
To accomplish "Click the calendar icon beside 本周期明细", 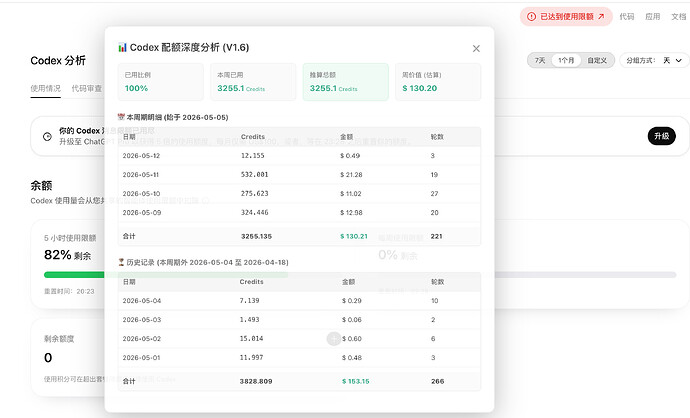I will (x=121, y=117).
